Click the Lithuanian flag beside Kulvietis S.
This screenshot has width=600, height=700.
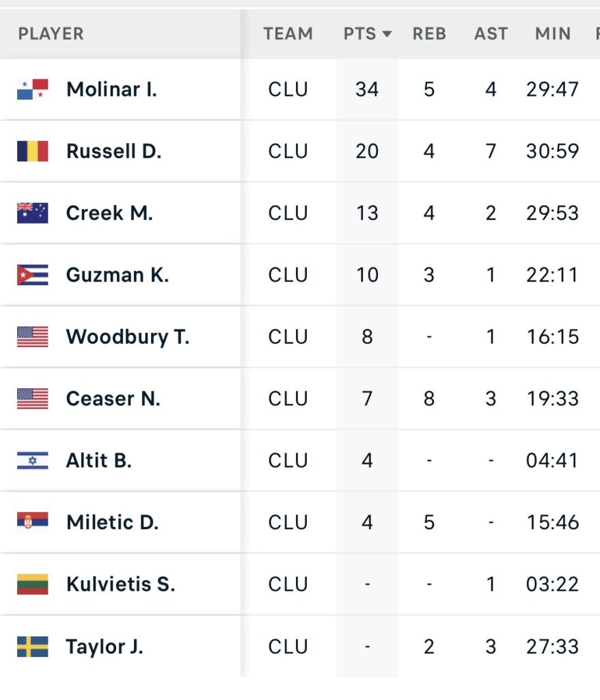33,584
